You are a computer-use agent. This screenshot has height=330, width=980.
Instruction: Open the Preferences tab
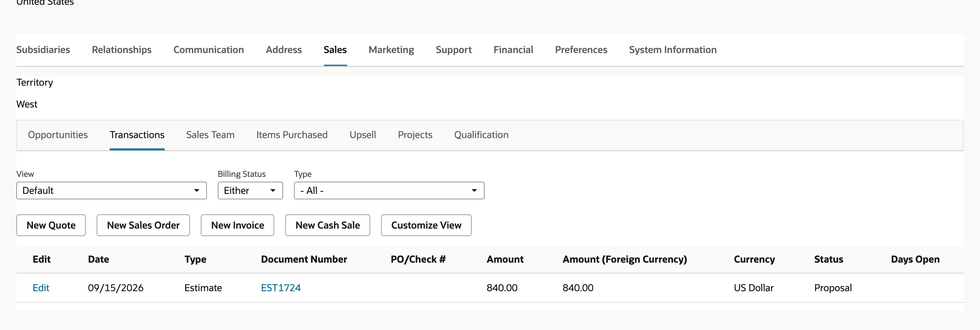(581, 50)
